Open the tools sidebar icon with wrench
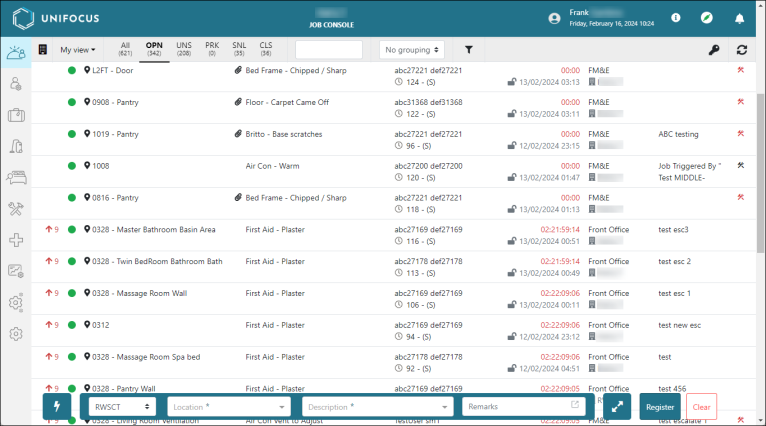766x426 pixels. 15,209
